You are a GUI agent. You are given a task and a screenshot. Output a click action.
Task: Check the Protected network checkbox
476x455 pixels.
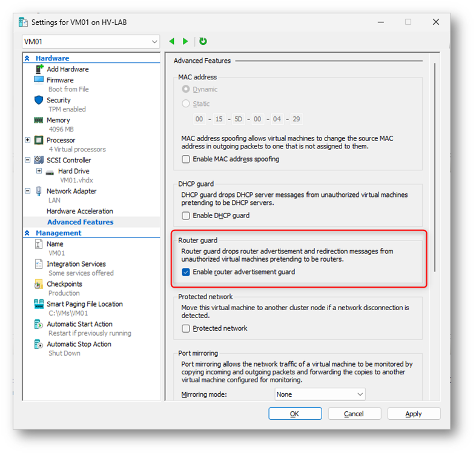tap(186, 328)
